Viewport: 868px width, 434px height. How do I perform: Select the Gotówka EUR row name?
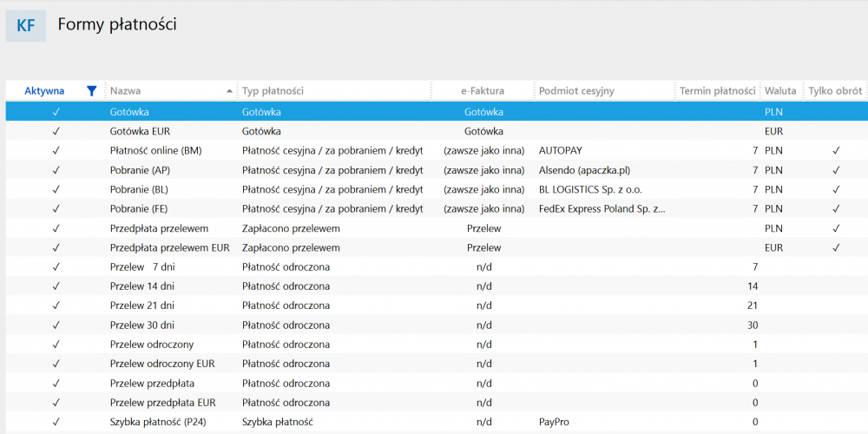coord(139,132)
